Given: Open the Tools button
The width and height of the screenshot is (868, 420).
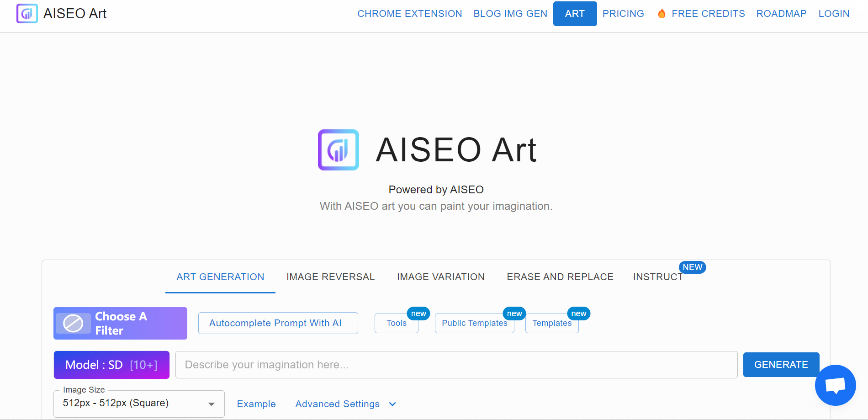Looking at the screenshot, I should tap(396, 323).
